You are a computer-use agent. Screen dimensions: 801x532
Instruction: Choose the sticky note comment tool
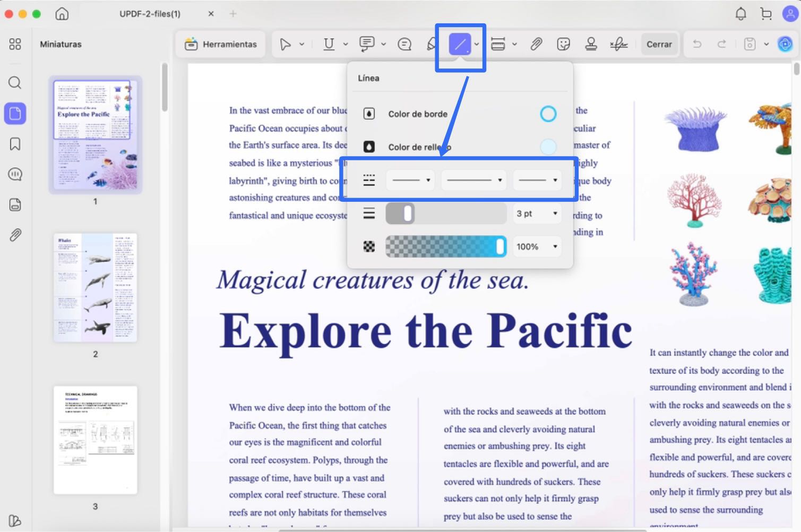click(x=404, y=45)
